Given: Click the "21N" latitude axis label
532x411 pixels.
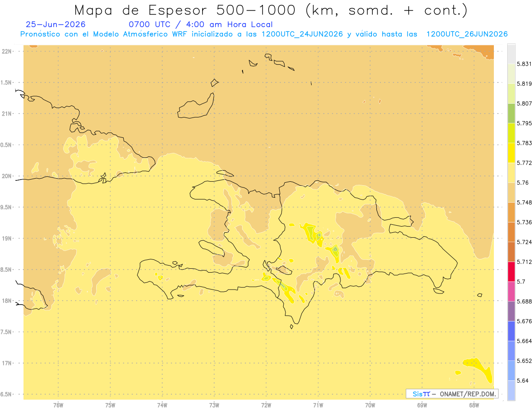Looking at the screenshot, I should [x=7, y=114].
